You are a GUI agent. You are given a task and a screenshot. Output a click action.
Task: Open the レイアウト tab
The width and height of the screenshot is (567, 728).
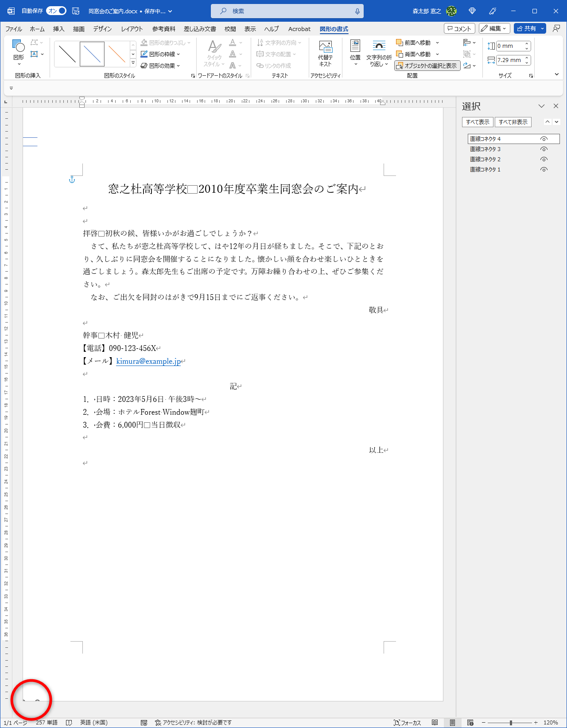click(132, 29)
